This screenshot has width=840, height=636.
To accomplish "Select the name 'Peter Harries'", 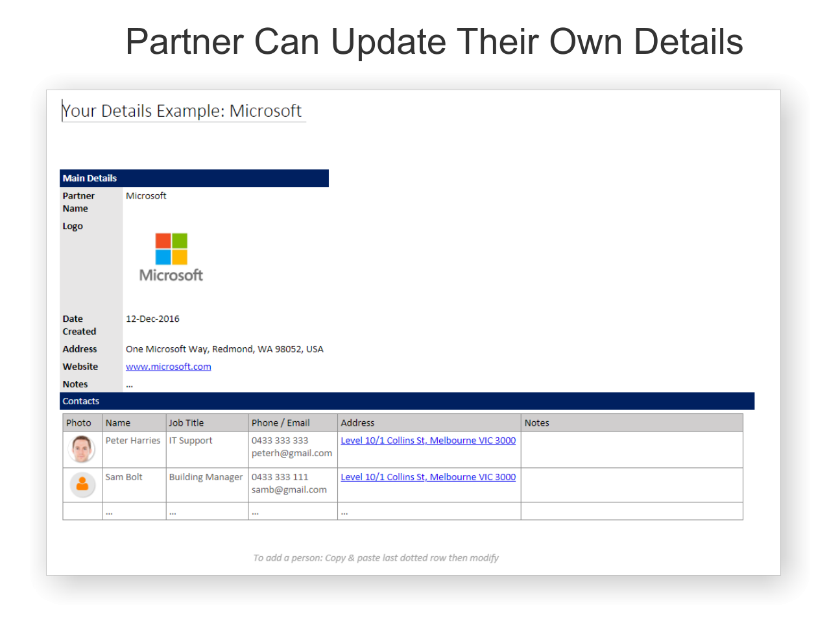I will (x=133, y=441).
